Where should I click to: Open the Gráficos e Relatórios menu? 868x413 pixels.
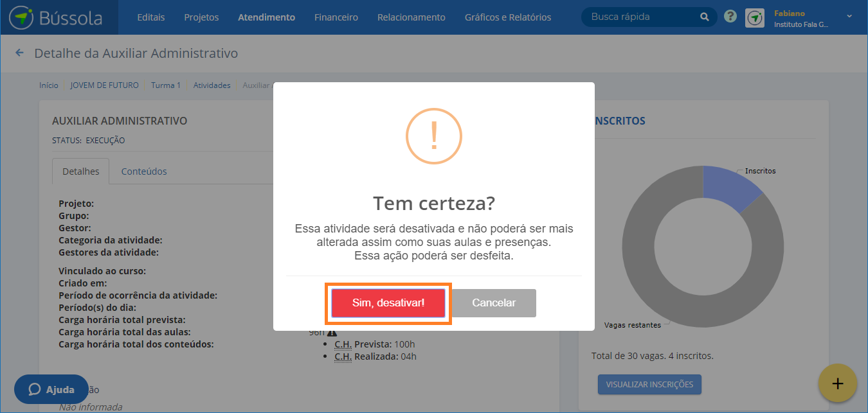(x=508, y=17)
